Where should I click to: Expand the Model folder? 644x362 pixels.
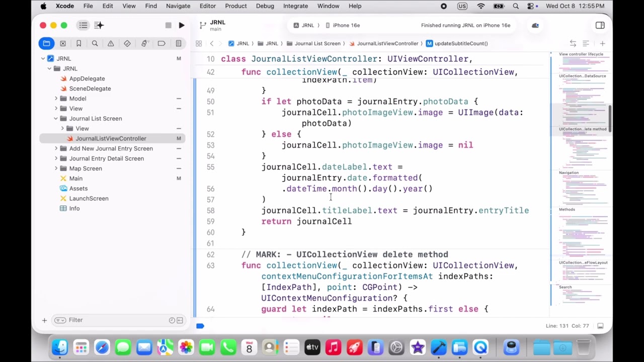point(56,99)
